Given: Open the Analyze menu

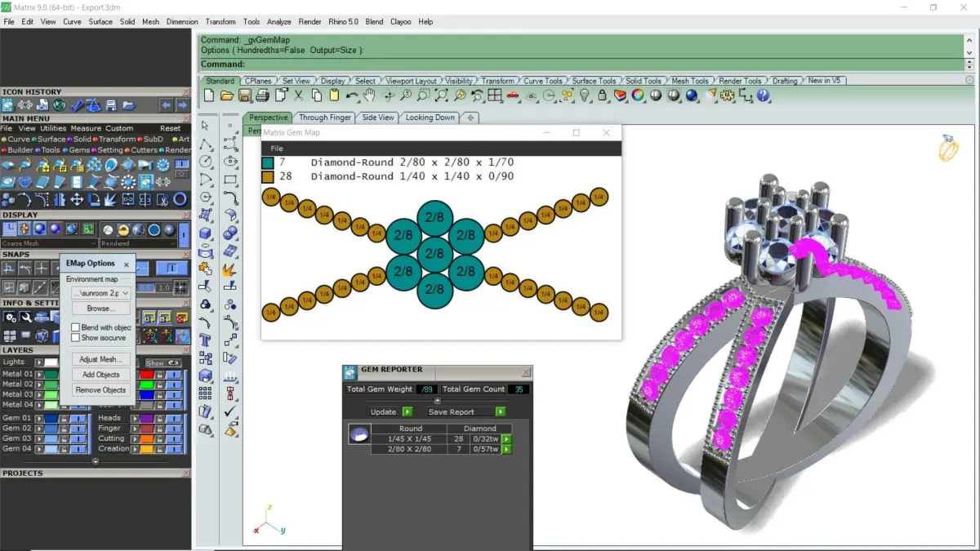Looking at the screenshot, I should click(278, 22).
